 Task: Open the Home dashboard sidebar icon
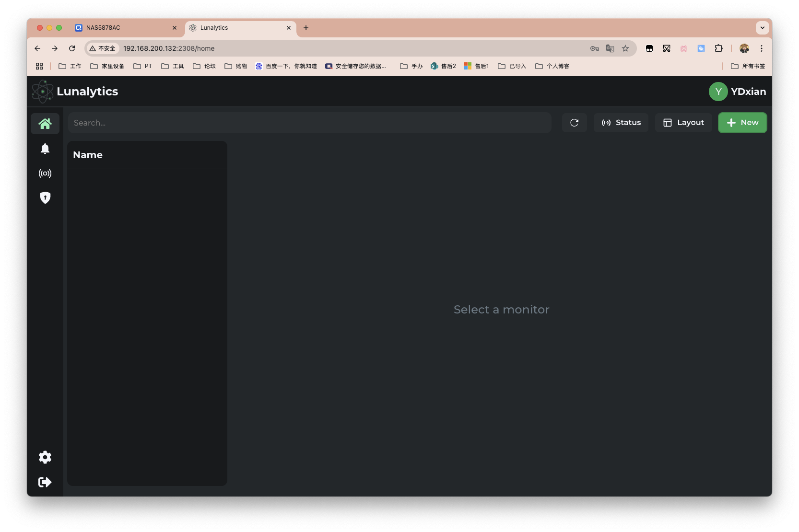coord(45,124)
